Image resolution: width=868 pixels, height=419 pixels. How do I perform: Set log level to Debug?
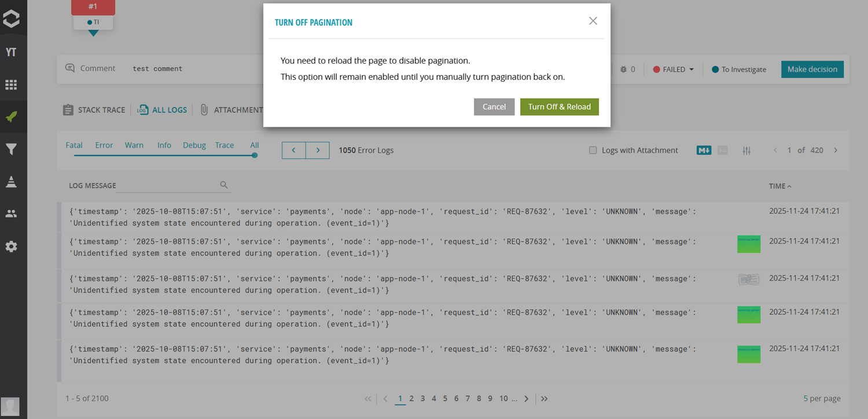(x=194, y=145)
